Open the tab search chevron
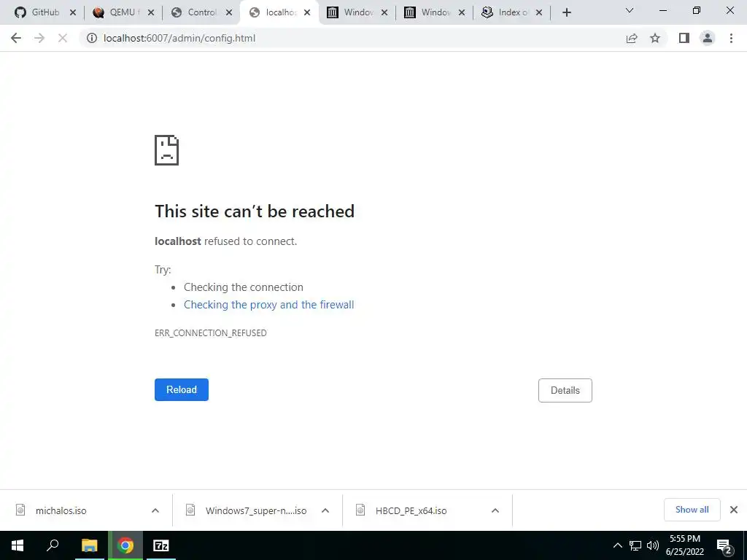This screenshot has width=747, height=560. pos(630,10)
